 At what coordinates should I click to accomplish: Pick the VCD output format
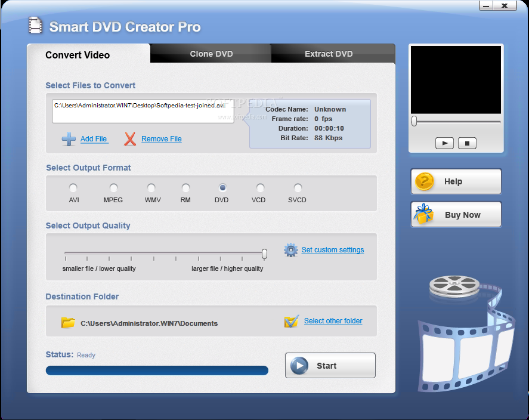[260, 187]
